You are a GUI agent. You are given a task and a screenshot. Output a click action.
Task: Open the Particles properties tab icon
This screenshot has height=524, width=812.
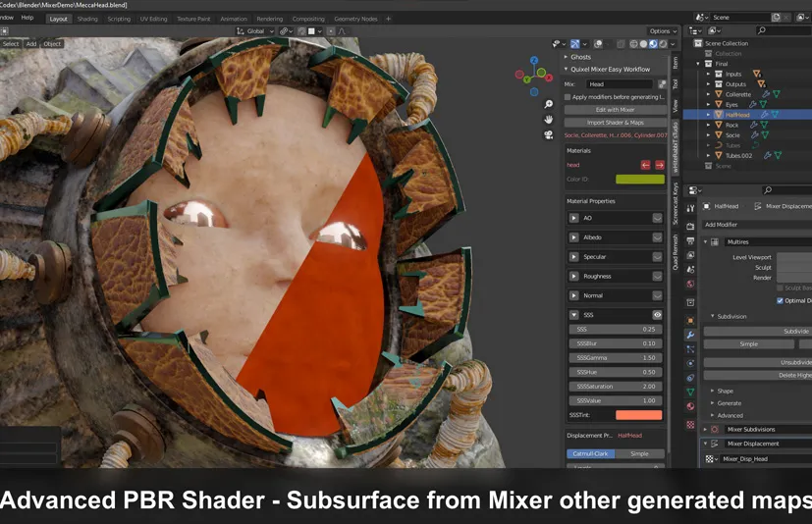pos(690,349)
